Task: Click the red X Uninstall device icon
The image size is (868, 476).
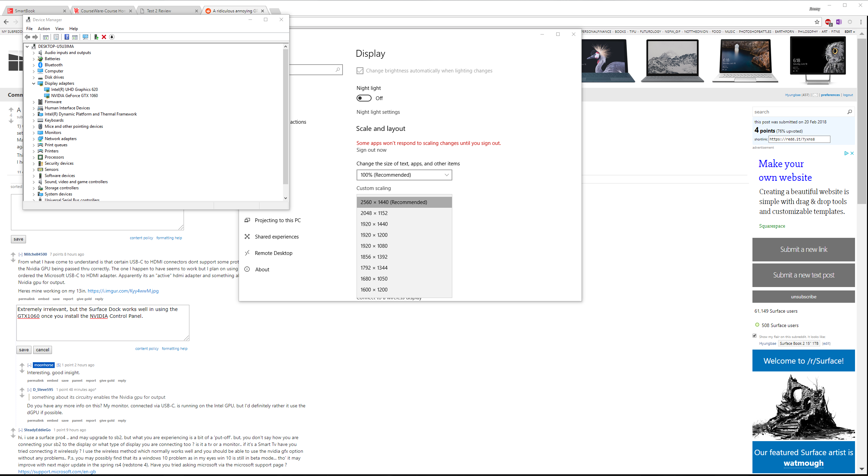Action: [104, 37]
